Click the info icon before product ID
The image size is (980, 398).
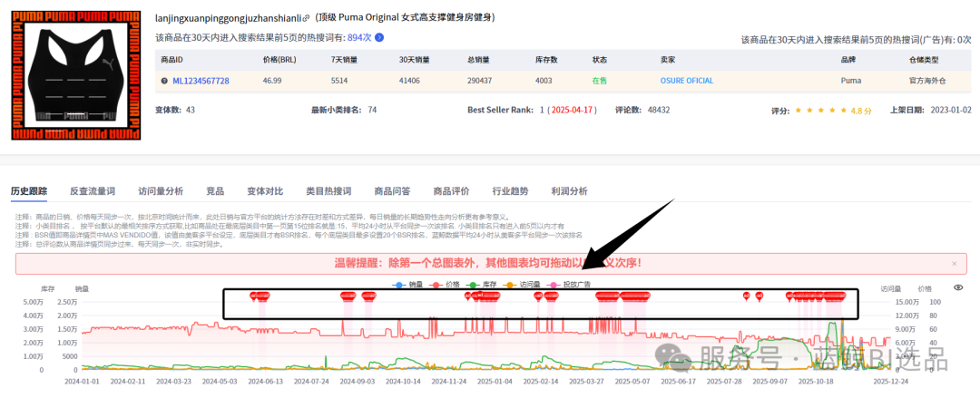164,81
